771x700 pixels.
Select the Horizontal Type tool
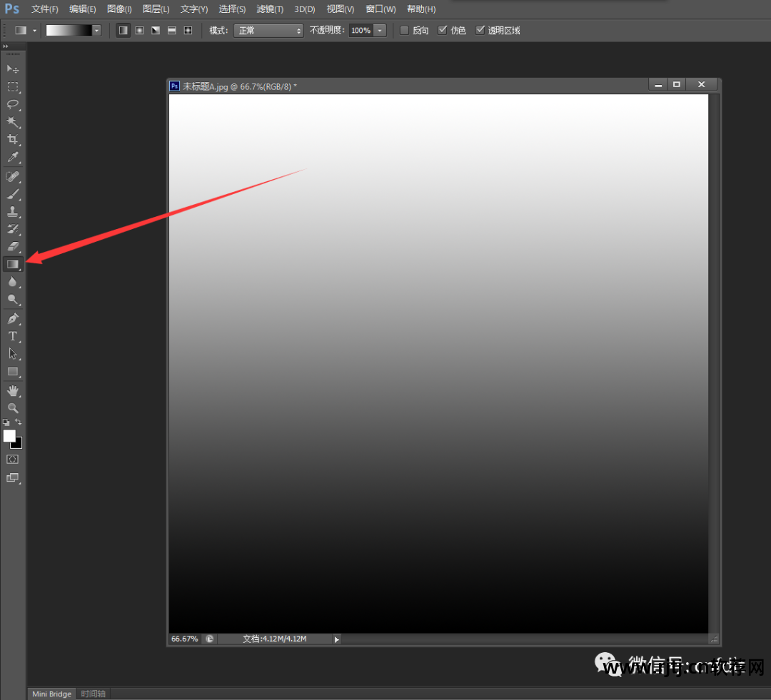coord(13,336)
